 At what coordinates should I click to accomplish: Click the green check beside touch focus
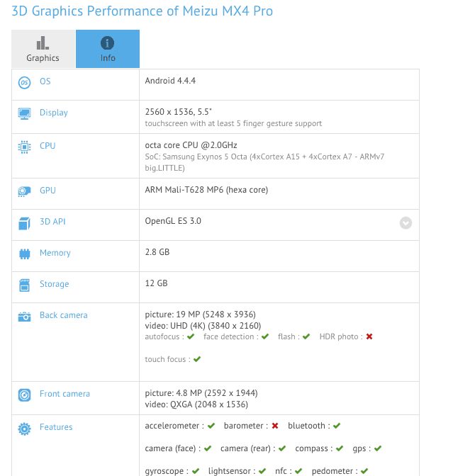point(197,360)
